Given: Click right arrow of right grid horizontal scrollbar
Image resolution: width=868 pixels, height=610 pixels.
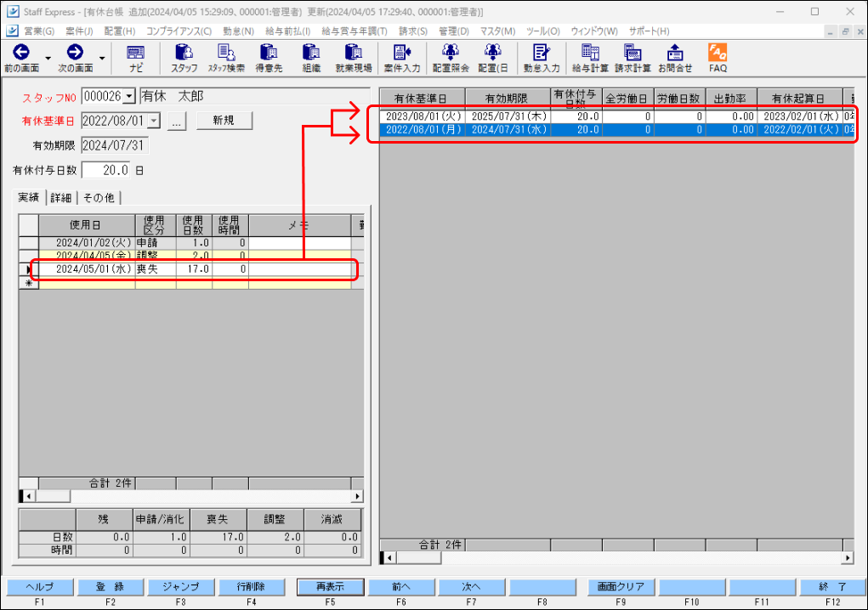Looking at the screenshot, I should pos(848,558).
